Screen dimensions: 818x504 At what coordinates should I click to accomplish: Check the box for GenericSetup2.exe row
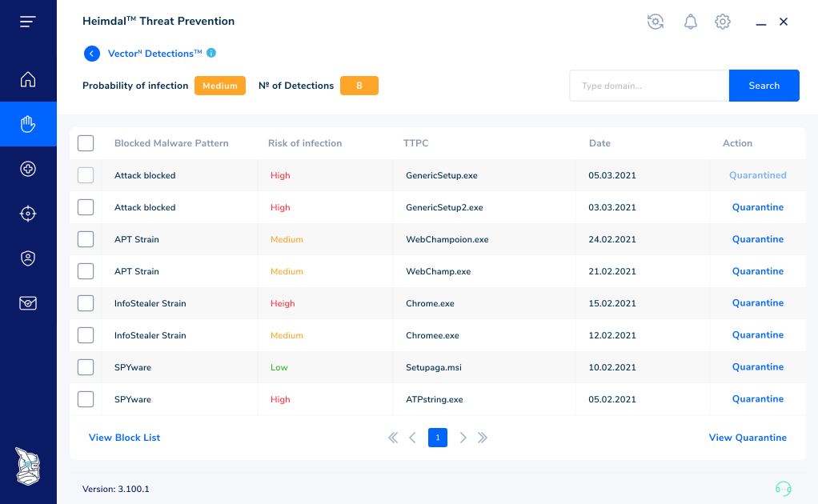click(x=86, y=207)
